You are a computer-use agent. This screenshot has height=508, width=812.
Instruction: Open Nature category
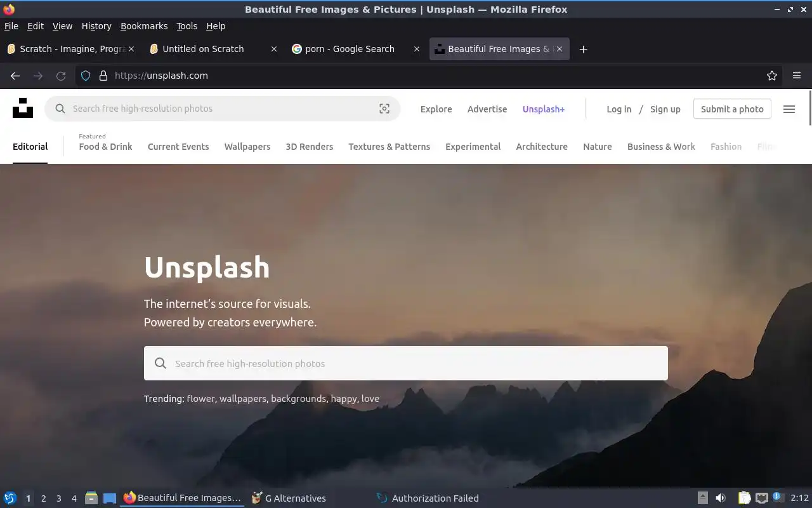598,147
